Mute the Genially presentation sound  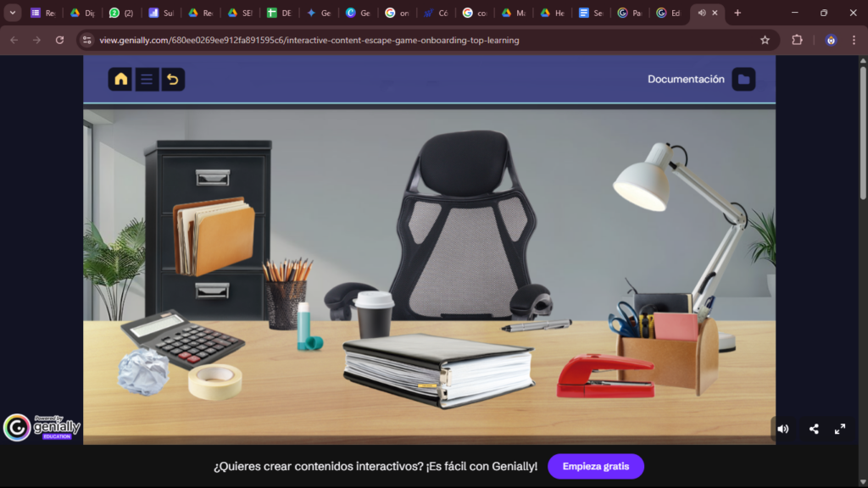click(x=782, y=429)
